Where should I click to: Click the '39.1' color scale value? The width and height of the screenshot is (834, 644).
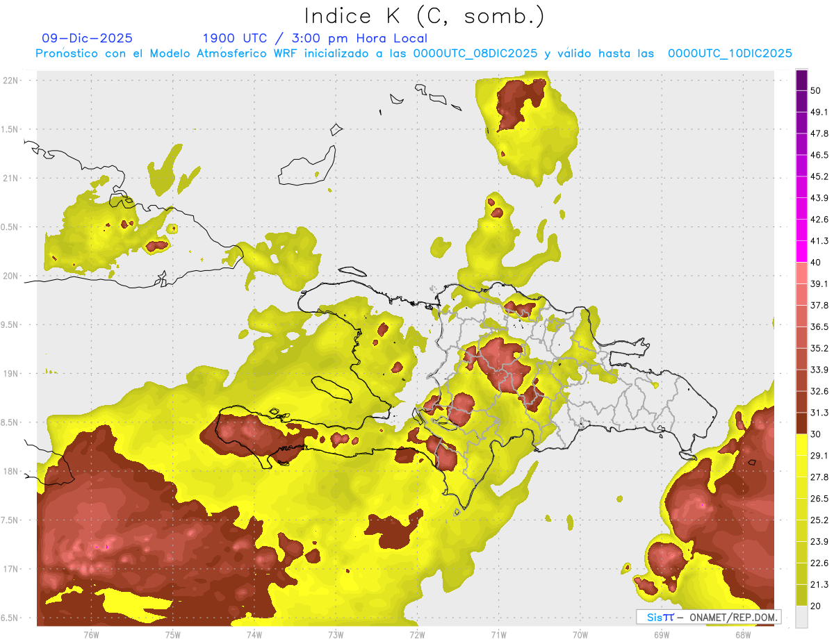[x=819, y=283]
